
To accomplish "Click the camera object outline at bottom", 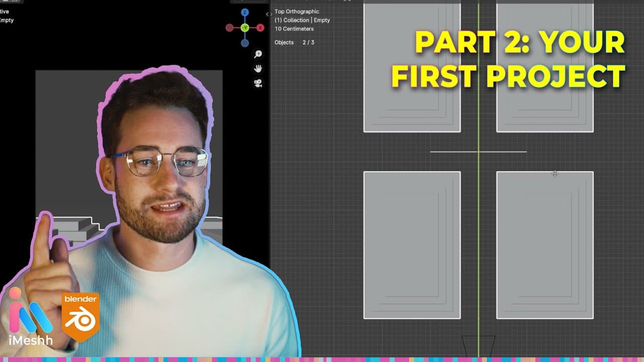I will (x=478, y=346).
